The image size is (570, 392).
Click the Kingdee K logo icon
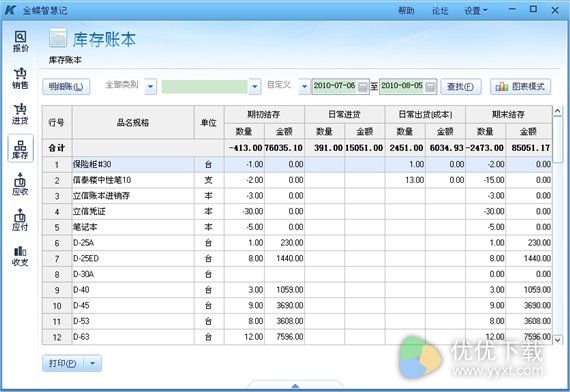(x=10, y=10)
